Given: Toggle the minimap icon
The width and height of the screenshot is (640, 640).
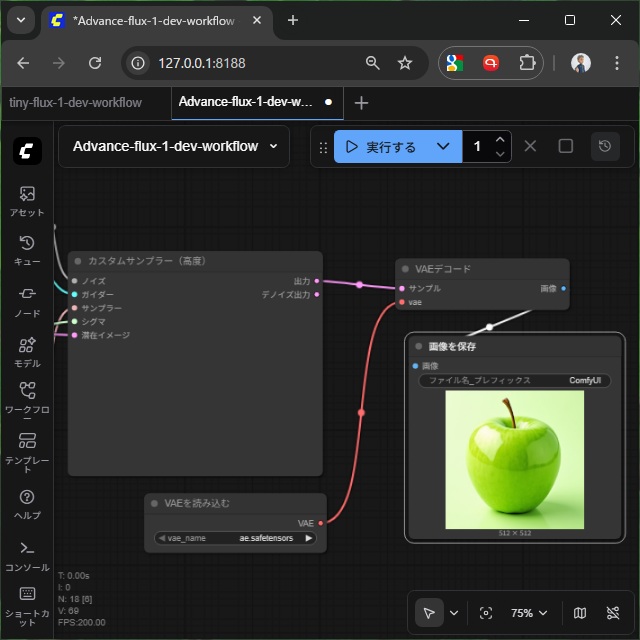Looking at the screenshot, I should [x=581, y=613].
